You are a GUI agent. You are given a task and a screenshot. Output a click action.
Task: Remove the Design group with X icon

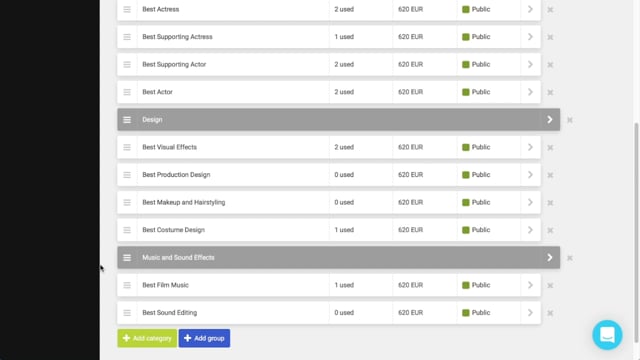569,120
